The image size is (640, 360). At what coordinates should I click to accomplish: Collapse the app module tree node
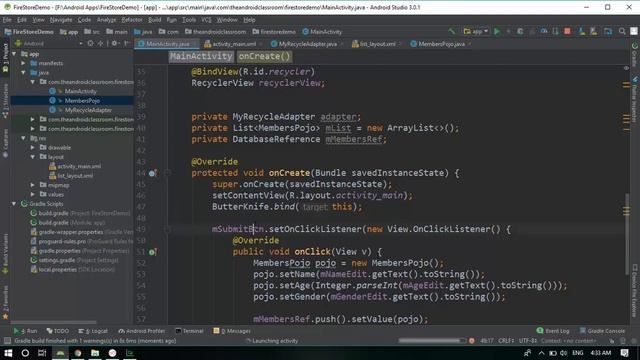pyautogui.click(x=14, y=54)
